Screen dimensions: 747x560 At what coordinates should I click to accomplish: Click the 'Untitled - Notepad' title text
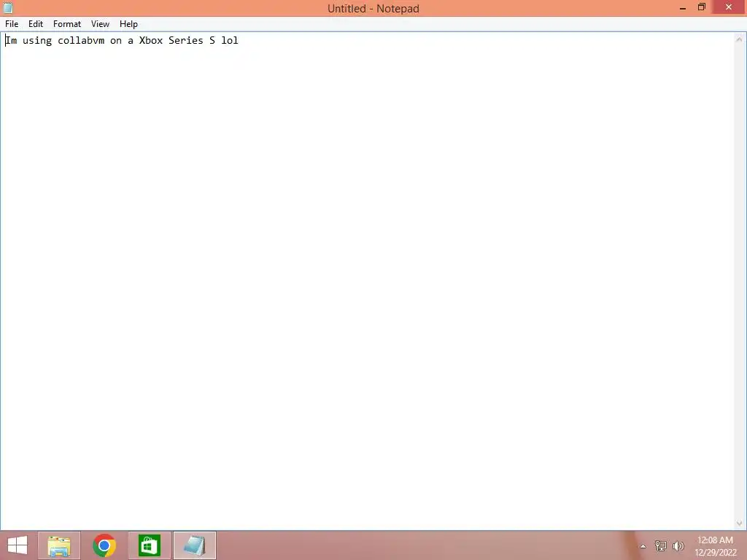[373, 9]
